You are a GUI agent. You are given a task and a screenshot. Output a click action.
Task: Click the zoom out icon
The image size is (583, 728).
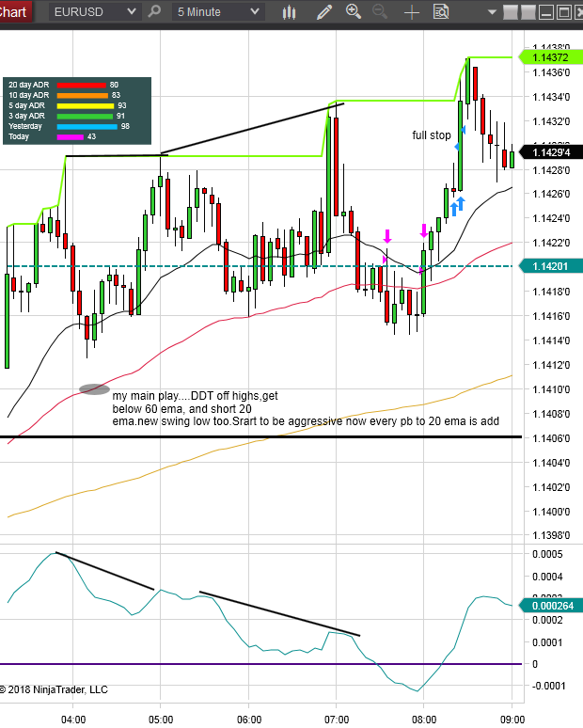coord(380,11)
